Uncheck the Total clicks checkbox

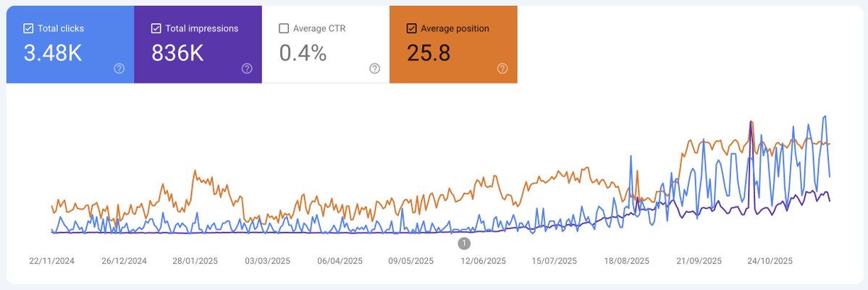coord(28,29)
